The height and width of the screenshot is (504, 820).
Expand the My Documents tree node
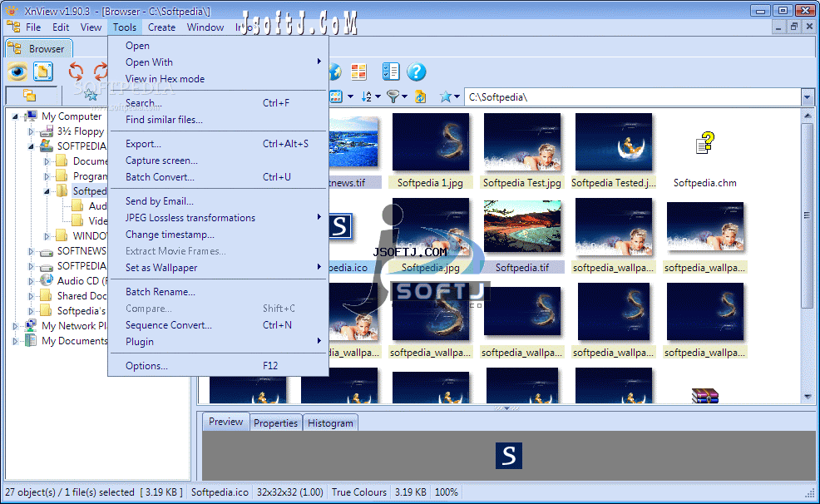pos(15,341)
